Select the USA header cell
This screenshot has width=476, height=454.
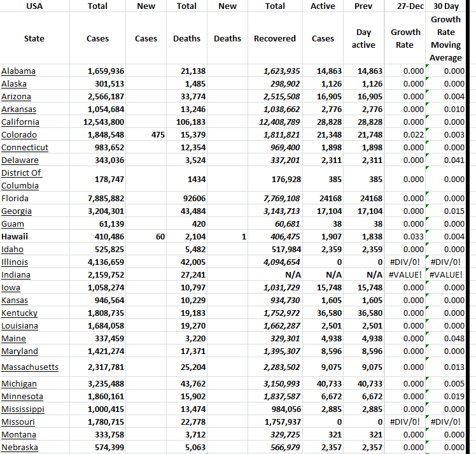tap(34, 6)
